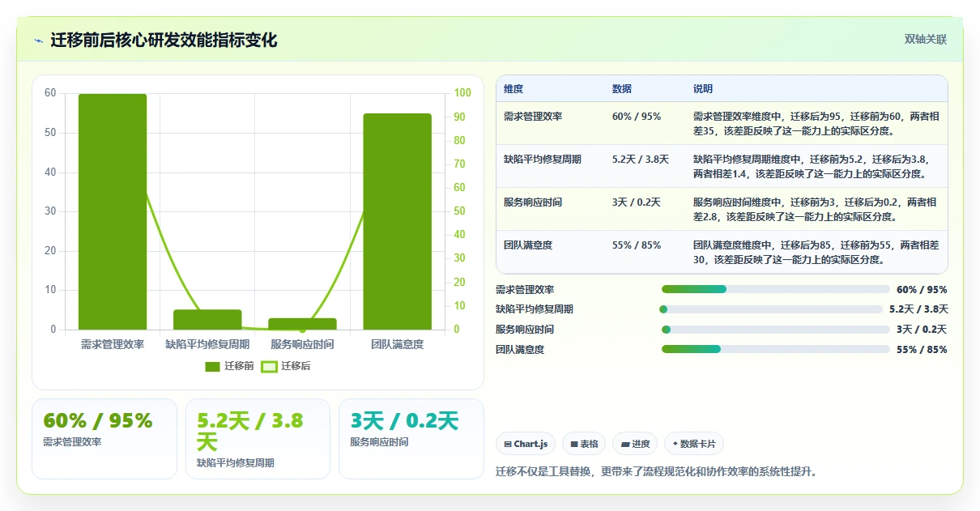
Task: Select the 表格 tag
Action: coord(584,444)
